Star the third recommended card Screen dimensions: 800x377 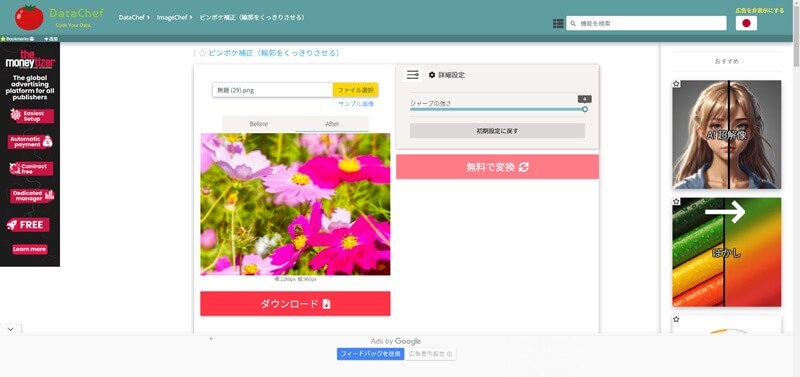pos(676,319)
